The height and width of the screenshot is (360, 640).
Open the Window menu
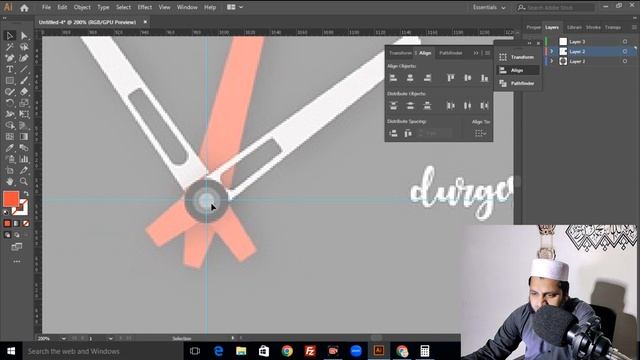click(x=187, y=7)
